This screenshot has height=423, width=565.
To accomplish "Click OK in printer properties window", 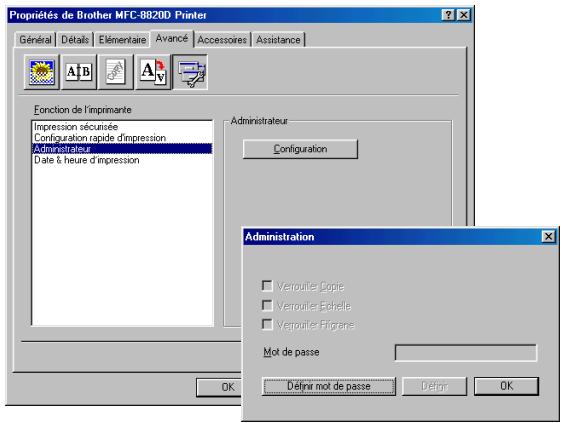I will click(219, 387).
